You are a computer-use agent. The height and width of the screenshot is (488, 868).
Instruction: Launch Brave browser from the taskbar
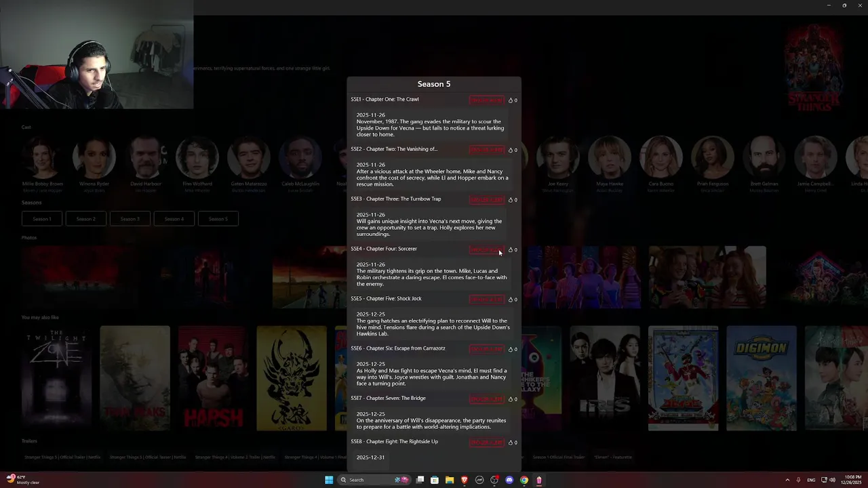coord(465,480)
